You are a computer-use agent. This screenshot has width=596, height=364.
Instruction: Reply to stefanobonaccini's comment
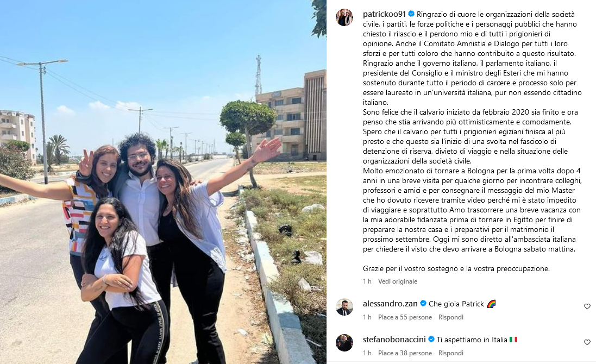[x=450, y=353]
